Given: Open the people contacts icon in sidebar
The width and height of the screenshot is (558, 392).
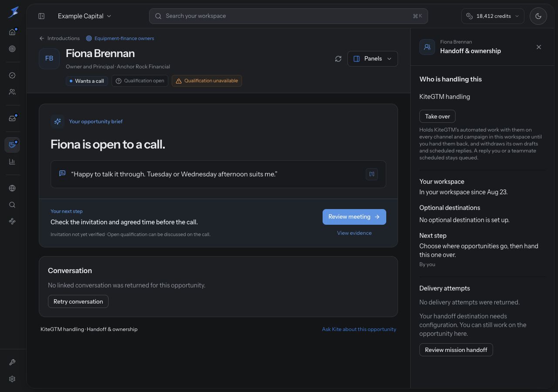Looking at the screenshot, I should [x=12, y=92].
